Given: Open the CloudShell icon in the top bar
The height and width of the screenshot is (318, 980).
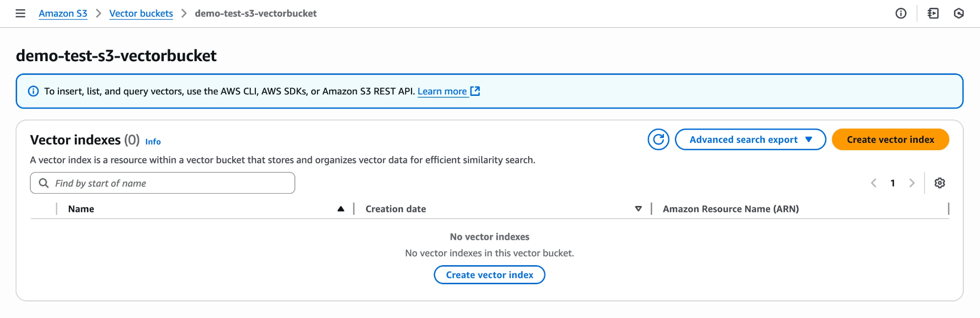Looking at the screenshot, I should pos(933,13).
